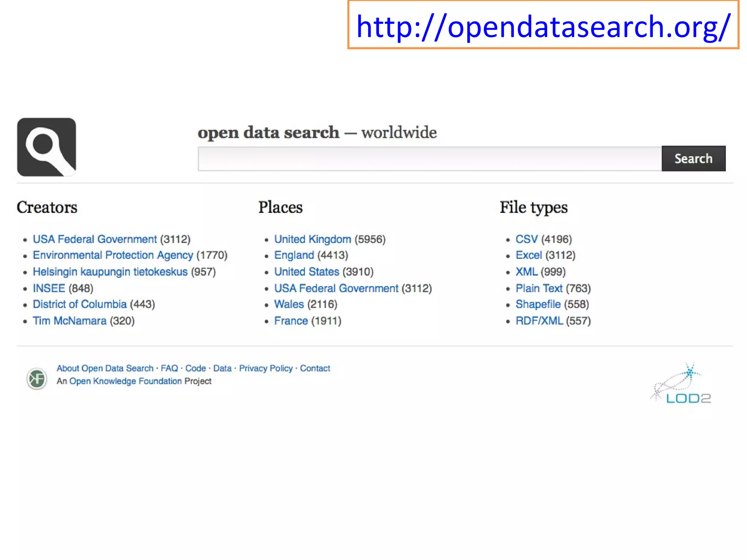Open Helsingin kaupungin tietokeskus datasets
Image resolution: width=747 pixels, height=560 pixels.
coord(110,272)
